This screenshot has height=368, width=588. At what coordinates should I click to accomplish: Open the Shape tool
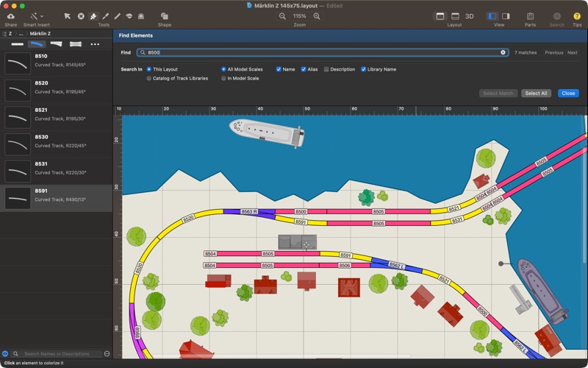tap(164, 16)
